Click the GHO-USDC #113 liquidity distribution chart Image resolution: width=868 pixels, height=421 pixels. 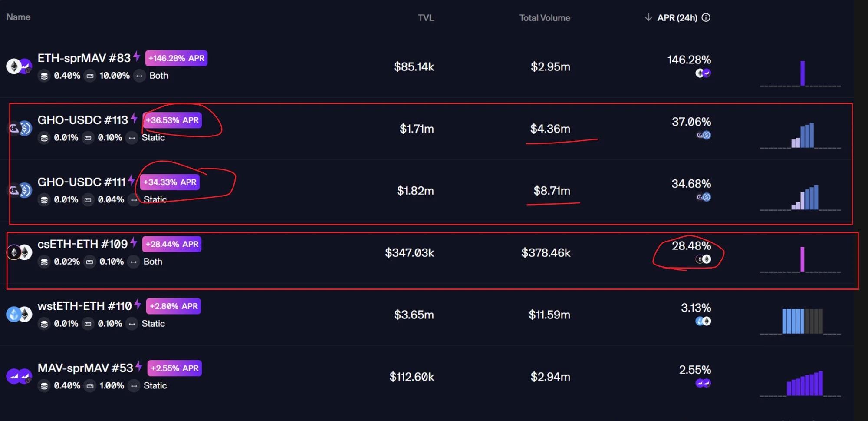point(801,136)
